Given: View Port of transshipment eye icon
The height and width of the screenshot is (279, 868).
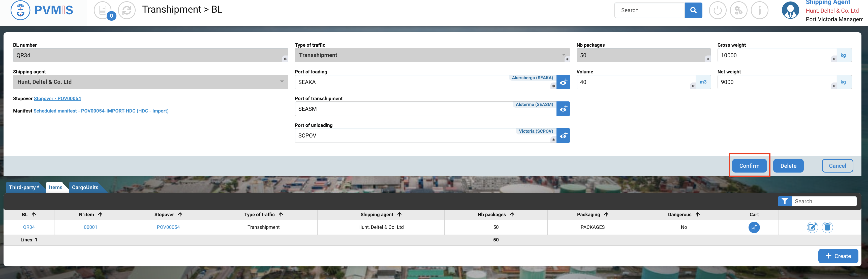Looking at the screenshot, I should click(563, 109).
